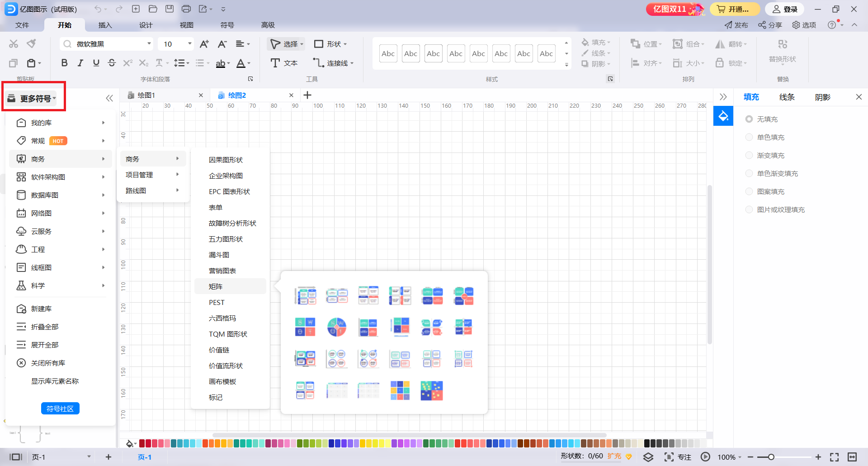
Task: Click the 符号社区 button
Action: pos(60,409)
